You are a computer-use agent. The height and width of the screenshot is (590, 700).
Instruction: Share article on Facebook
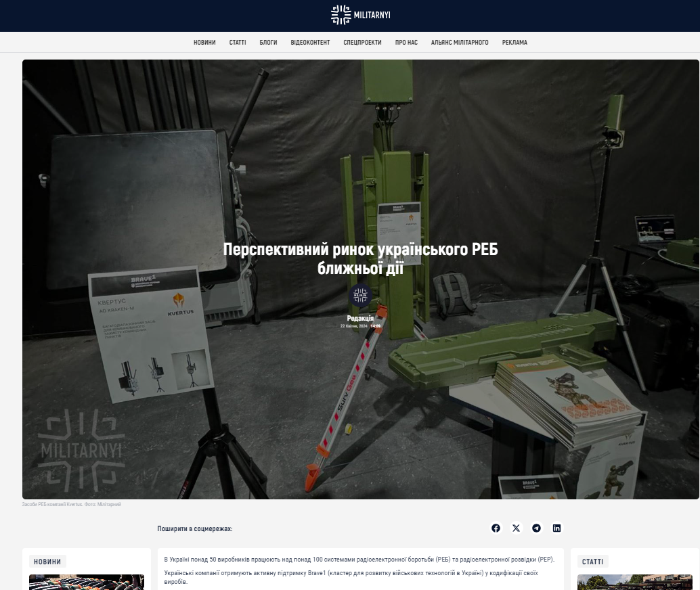coord(496,528)
